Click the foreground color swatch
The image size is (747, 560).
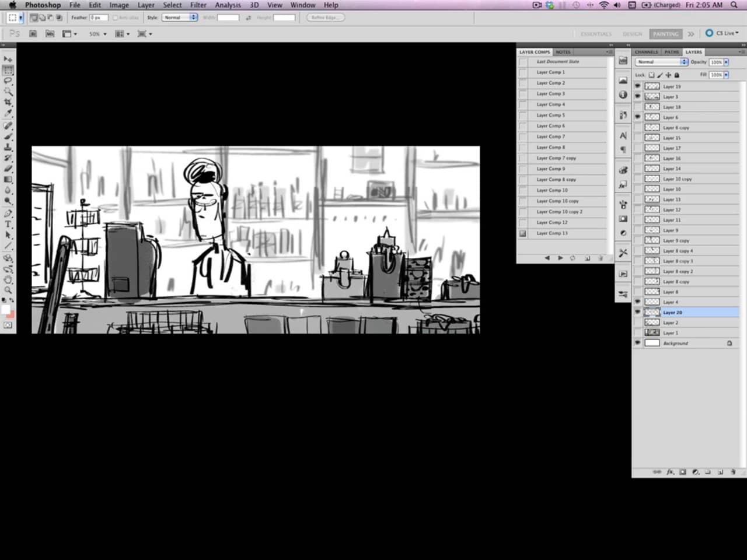(6, 309)
